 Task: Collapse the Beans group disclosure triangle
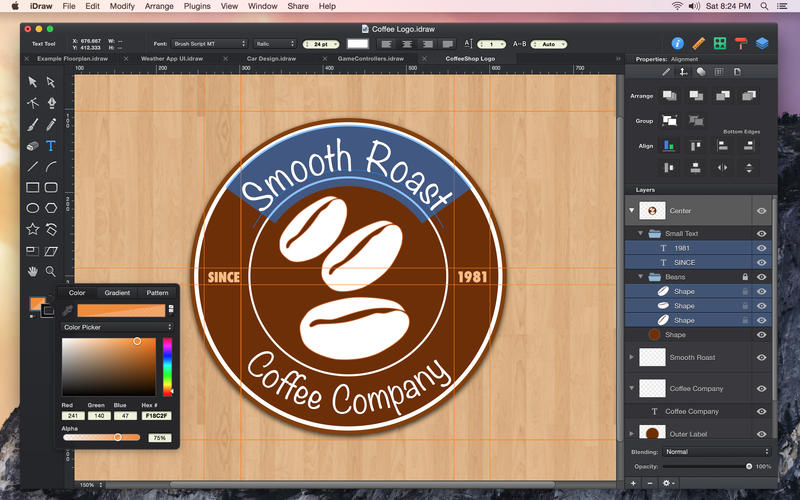coord(640,276)
